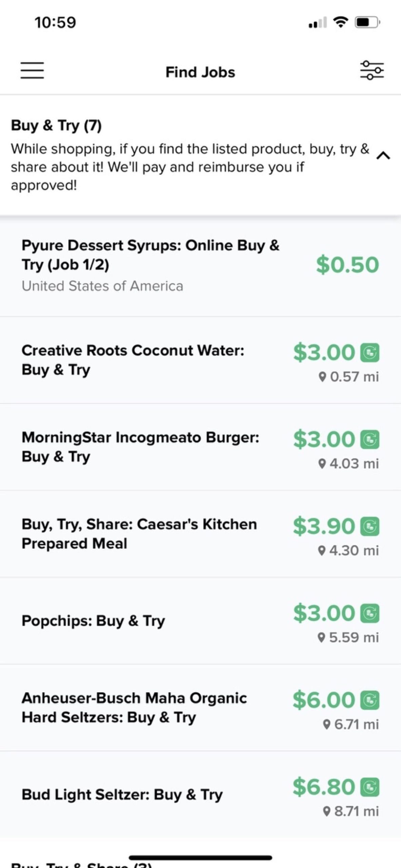This screenshot has height=868, width=401.
Task: Tap reimbursement icon on Bud Light Seltzer job
Action: pyautogui.click(x=370, y=787)
